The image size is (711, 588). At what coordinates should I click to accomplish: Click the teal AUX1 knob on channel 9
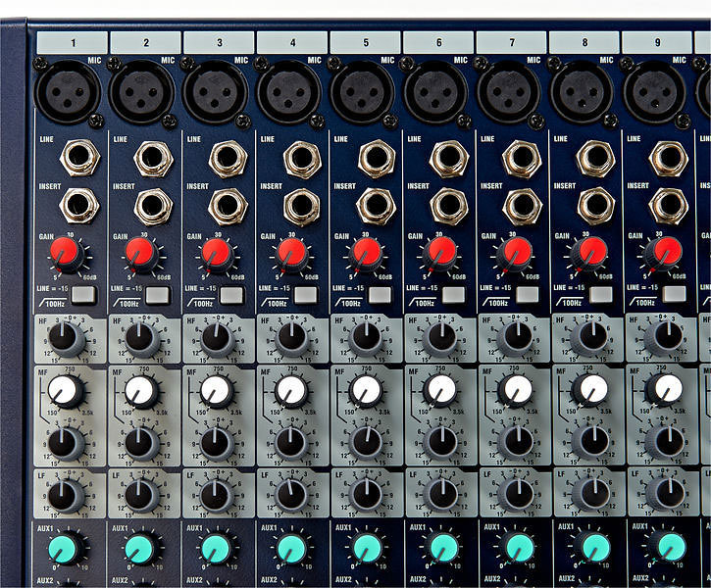[x=668, y=547]
